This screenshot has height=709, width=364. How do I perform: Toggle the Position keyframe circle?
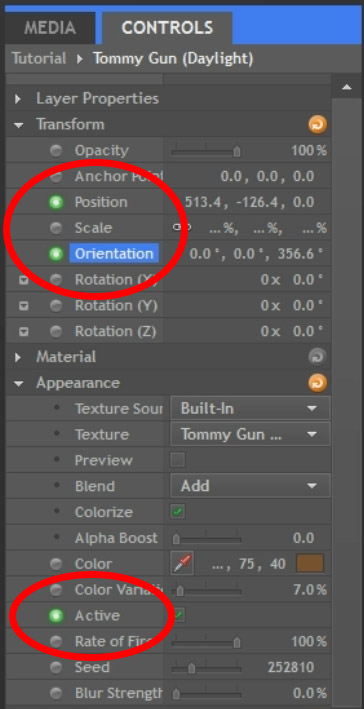[56, 202]
